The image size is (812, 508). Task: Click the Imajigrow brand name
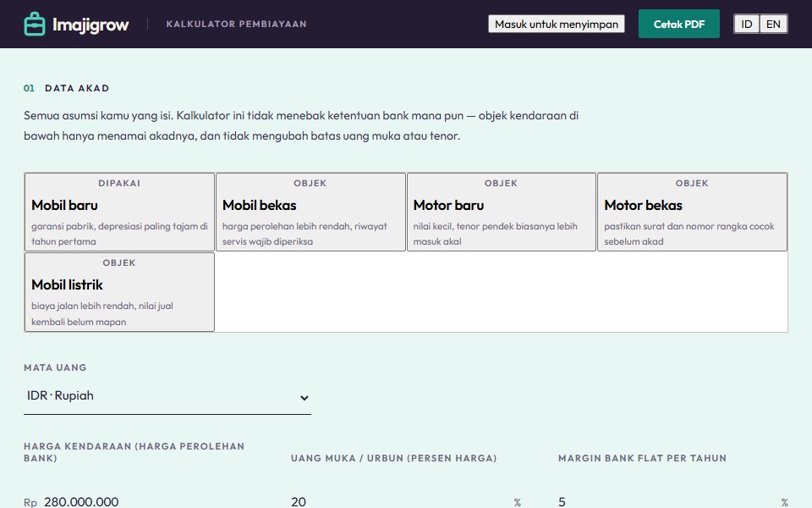pos(91,25)
